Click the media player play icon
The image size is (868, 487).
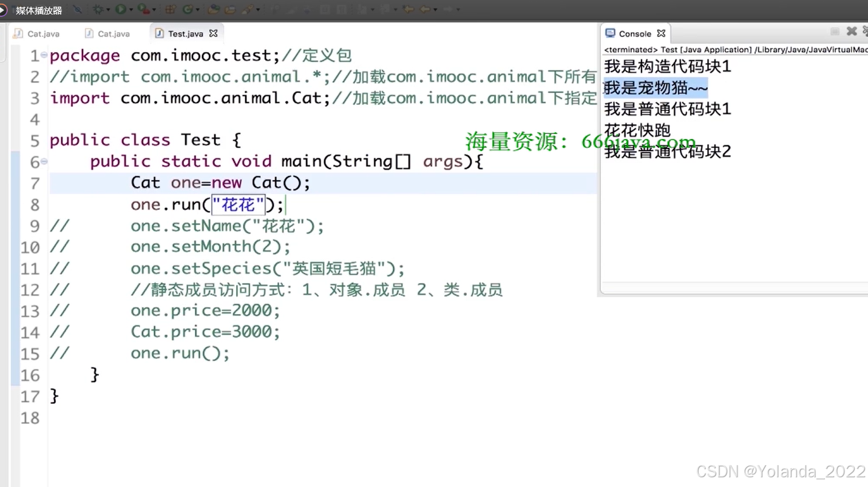3,10
